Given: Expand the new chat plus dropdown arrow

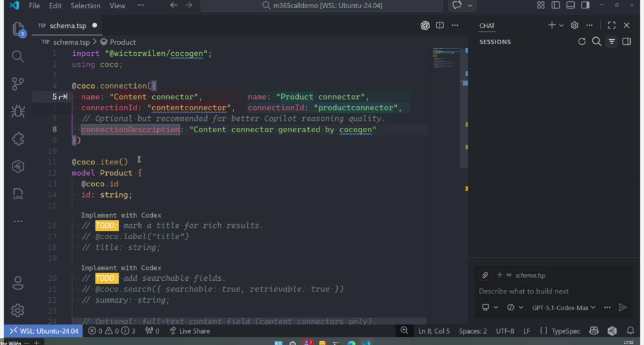Looking at the screenshot, I should click(x=561, y=25).
